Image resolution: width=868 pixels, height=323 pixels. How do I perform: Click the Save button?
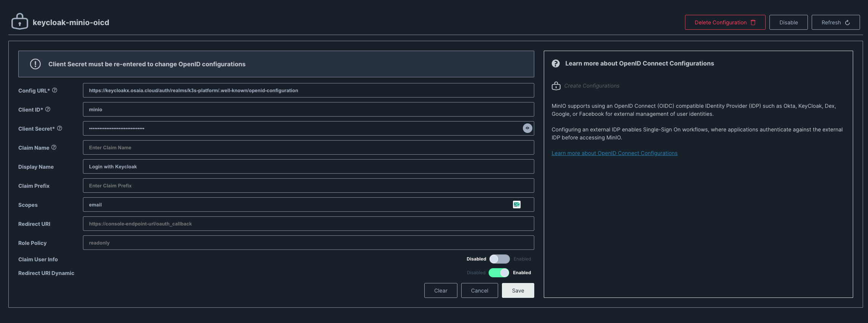click(x=518, y=291)
